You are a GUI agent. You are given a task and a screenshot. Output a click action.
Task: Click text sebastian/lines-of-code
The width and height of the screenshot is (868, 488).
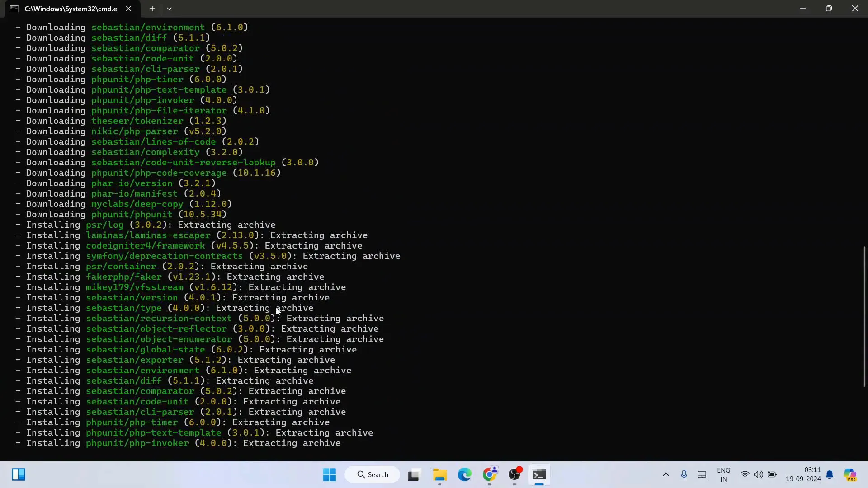click(x=154, y=142)
